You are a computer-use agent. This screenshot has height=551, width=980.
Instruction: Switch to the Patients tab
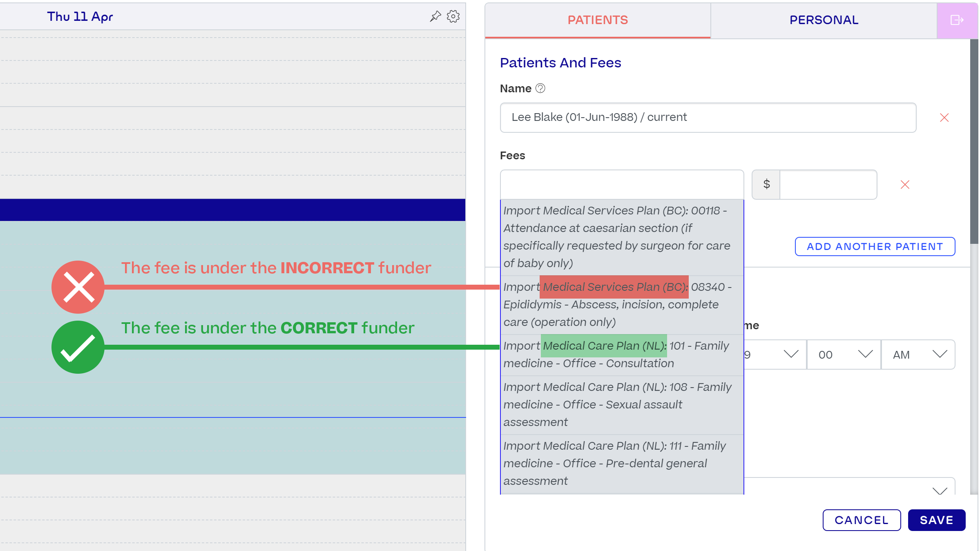coord(598,20)
